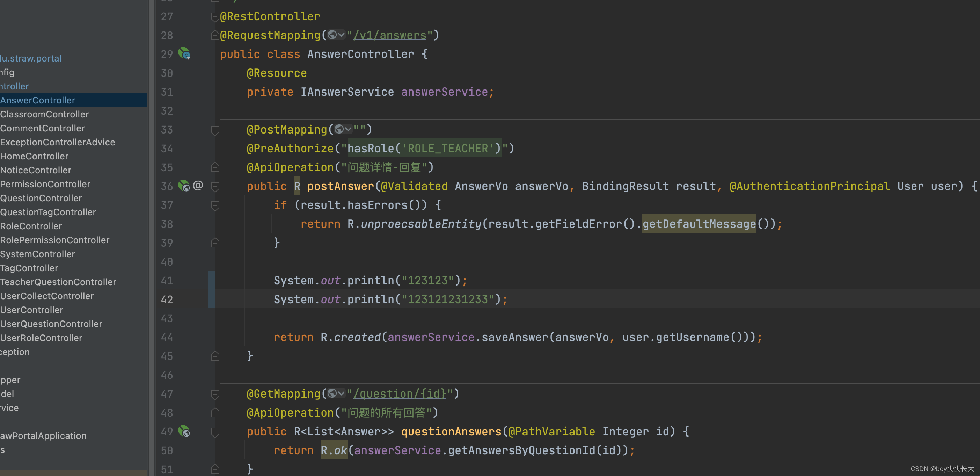This screenshot has width=980, height=476.
Task: Open the /v1/answers URL mapping link
Action: pyautogui.click(x=389, y=35)
